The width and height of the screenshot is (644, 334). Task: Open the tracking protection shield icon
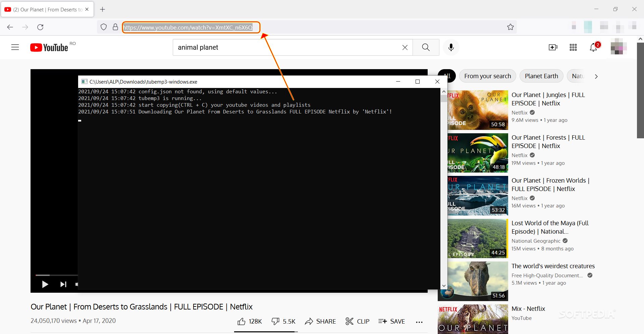104,27
